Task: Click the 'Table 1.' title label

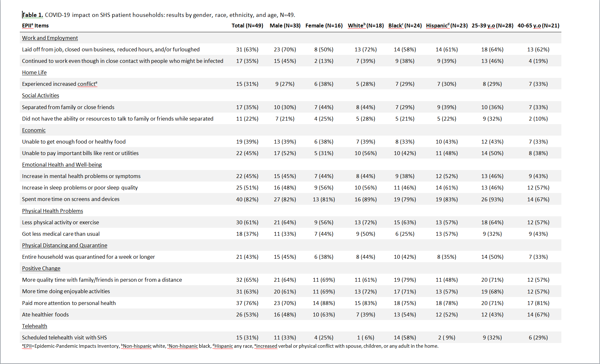Action: coord(33,15)
